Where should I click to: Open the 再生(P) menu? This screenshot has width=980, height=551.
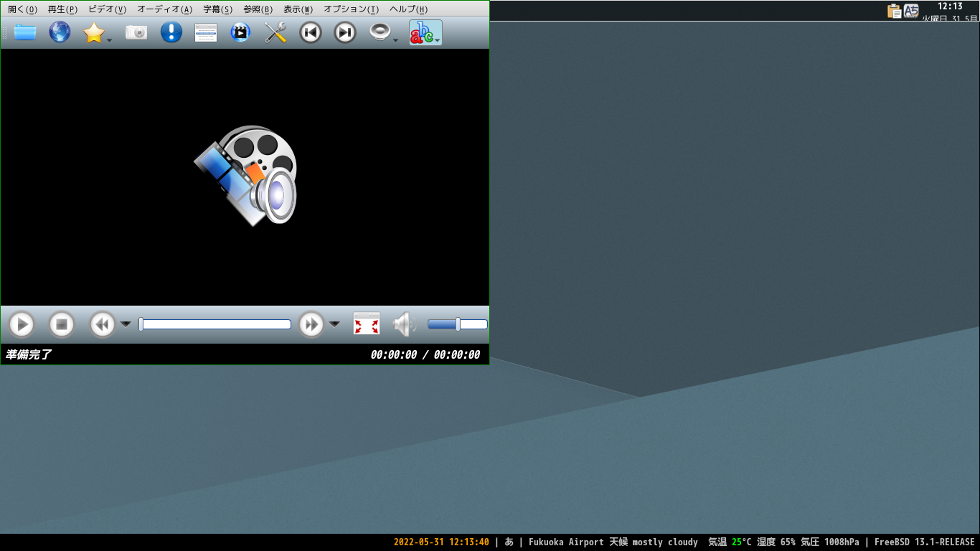tap(62, 9)
